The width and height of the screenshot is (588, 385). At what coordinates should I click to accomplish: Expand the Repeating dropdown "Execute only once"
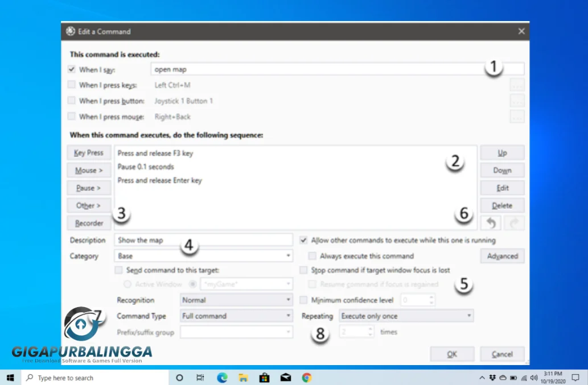pyautogui.click(x=406, y=316)
